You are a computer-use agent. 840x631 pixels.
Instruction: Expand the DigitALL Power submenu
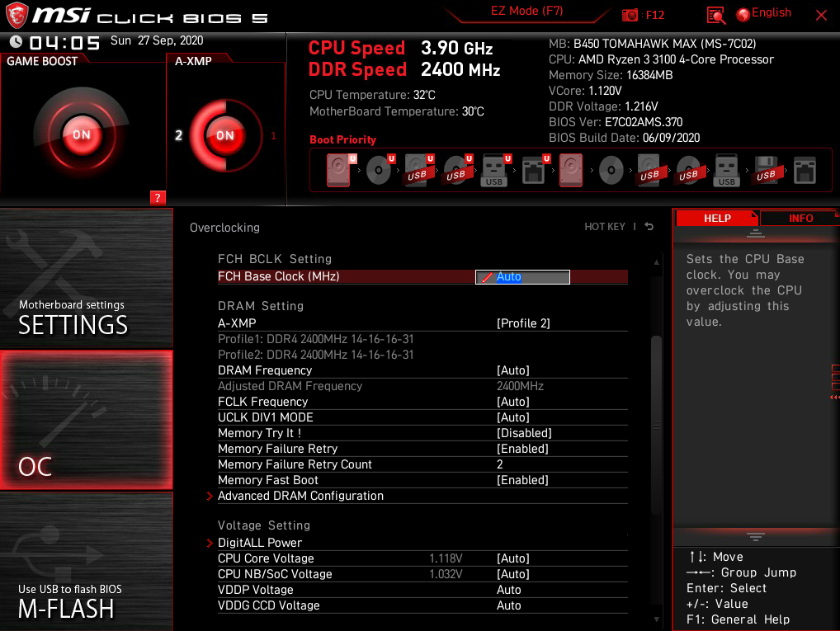coord(260,543)
